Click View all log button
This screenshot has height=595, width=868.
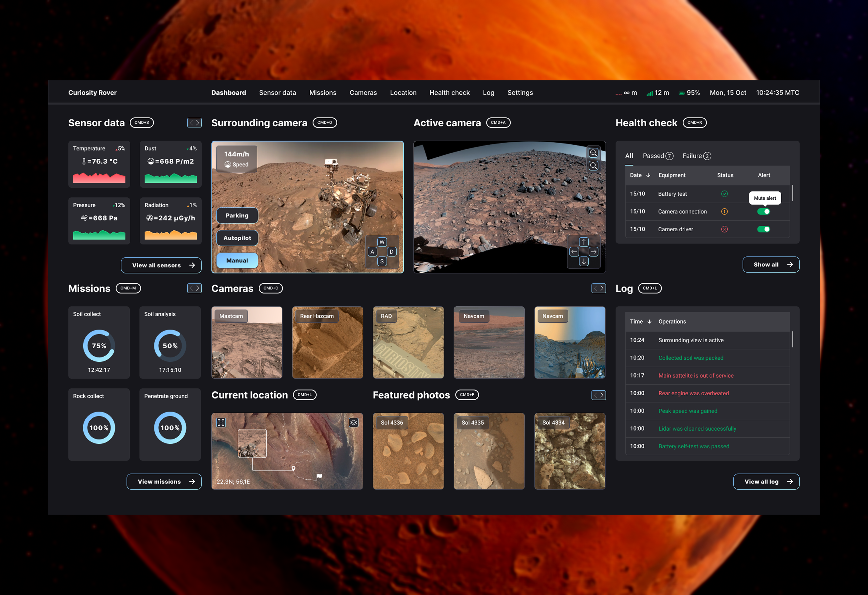click(766, 481)
